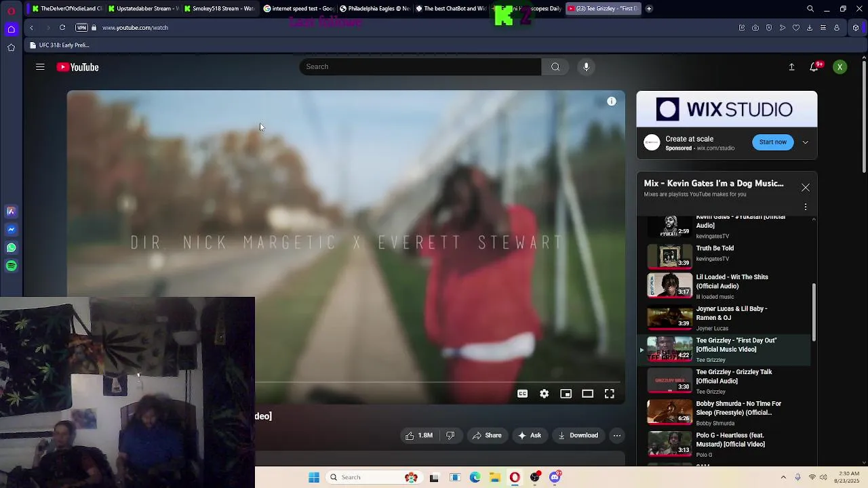Expand the Wix Studio ad chevron

(806, 142)
